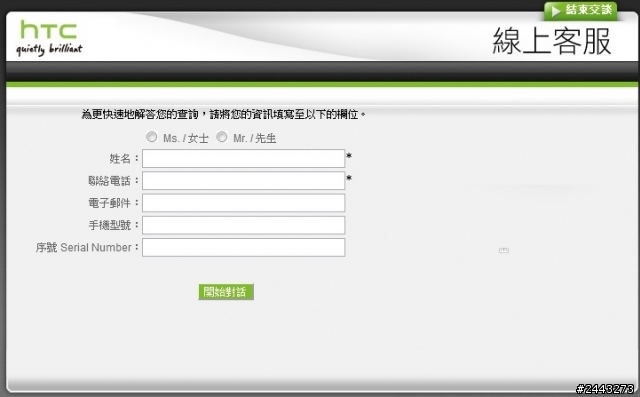
Task: Click the instruction sentence above the form
Action: [x=224, y=114]
